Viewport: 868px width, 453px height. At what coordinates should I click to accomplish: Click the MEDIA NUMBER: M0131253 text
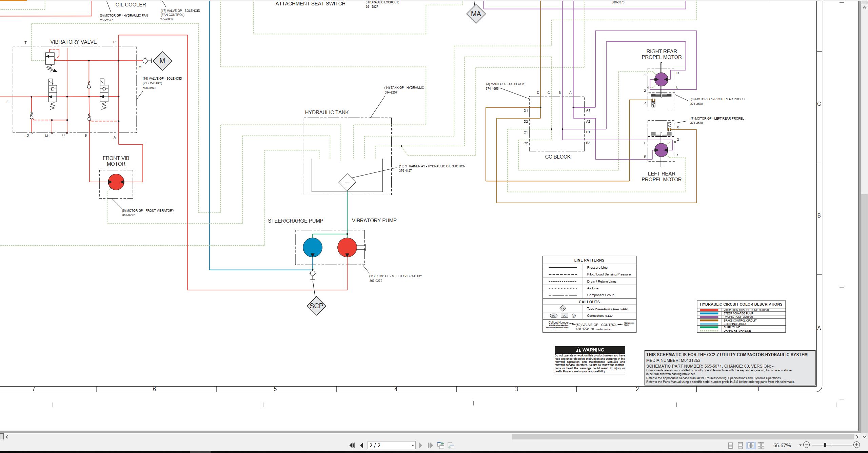pyautogui.click(x=673, y=361)
